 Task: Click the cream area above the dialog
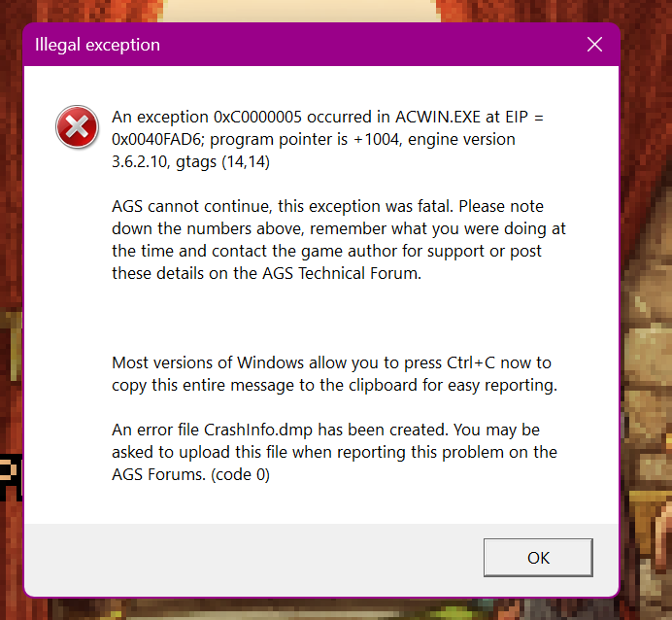[300, 11]
